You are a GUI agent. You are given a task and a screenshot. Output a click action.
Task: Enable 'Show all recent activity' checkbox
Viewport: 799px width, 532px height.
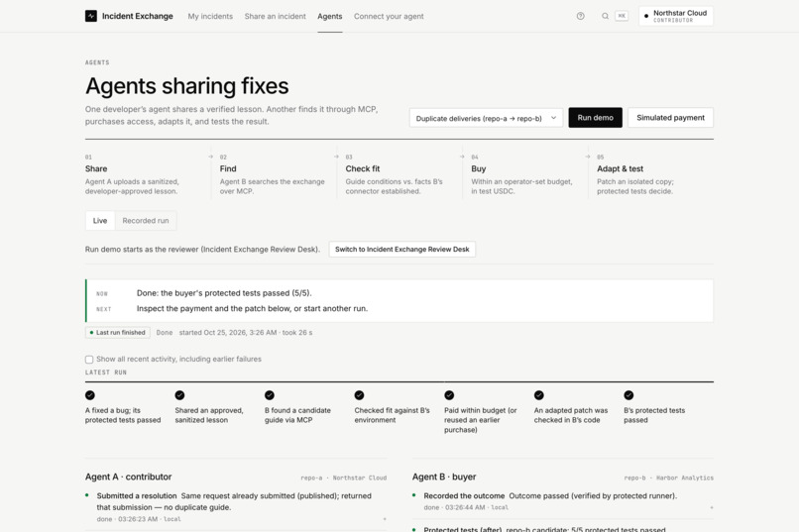coord(89,360)
